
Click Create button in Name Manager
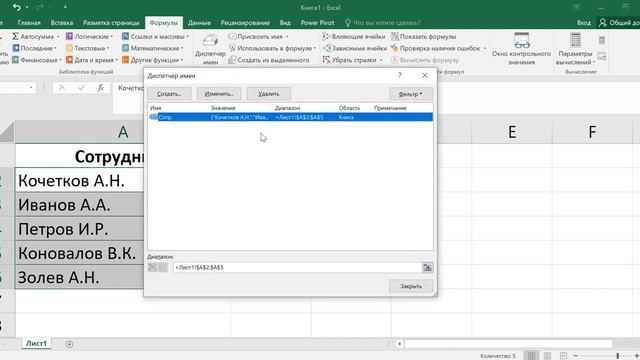pyautogui.click(x=169, y=94)
